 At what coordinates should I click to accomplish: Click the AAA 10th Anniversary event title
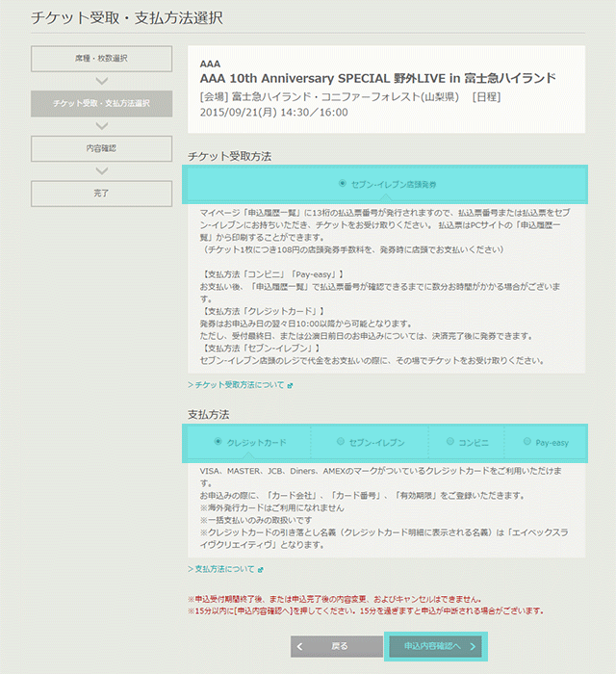click(x=378, y=77)
